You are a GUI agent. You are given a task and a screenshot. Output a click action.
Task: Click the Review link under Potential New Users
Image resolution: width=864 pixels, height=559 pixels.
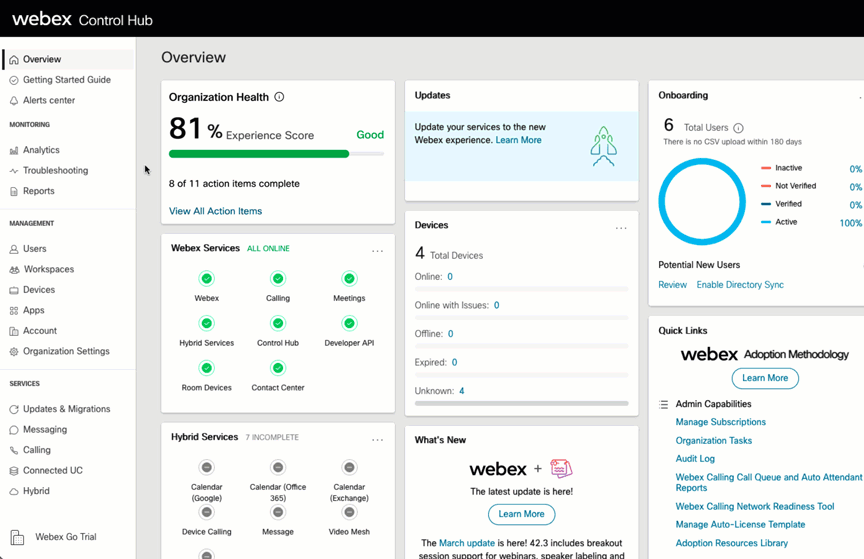(672, 285)
